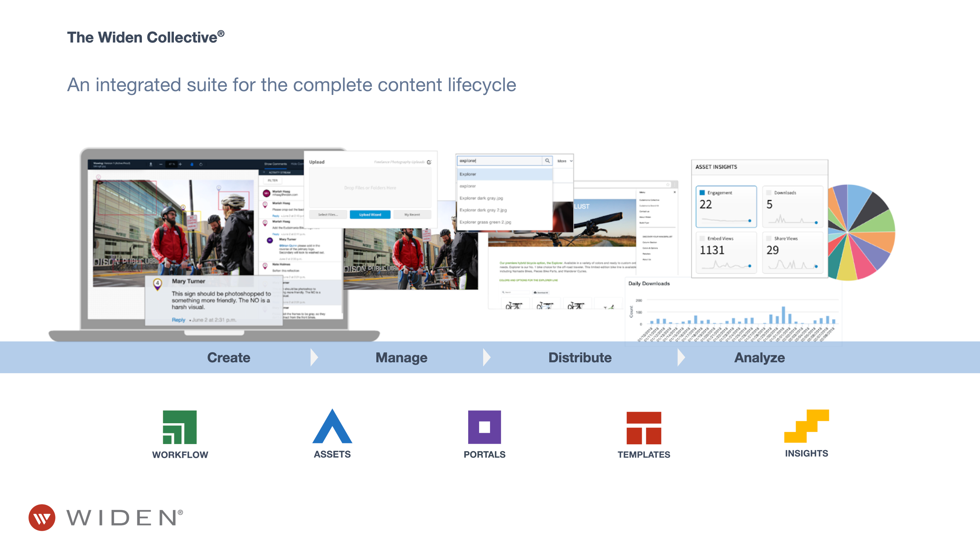980x547 pixels.
Task: Click the Mariah Haag avatar in activity stream
Action: [x=267, y=193]
